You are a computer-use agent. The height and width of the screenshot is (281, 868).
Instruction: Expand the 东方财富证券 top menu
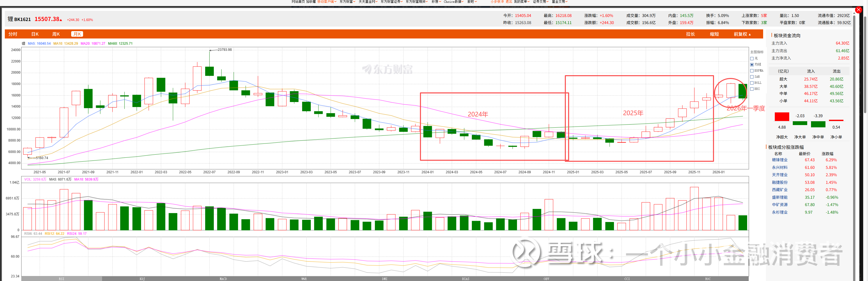point(391,2)
